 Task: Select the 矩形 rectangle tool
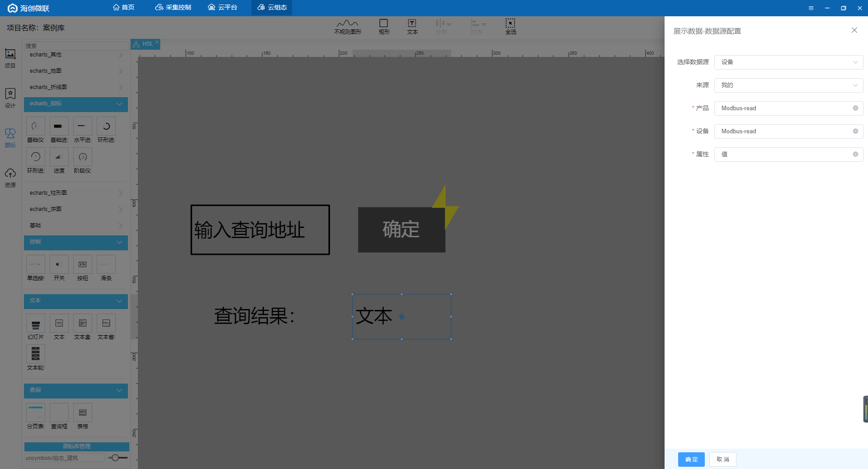[x=384, y=27]
